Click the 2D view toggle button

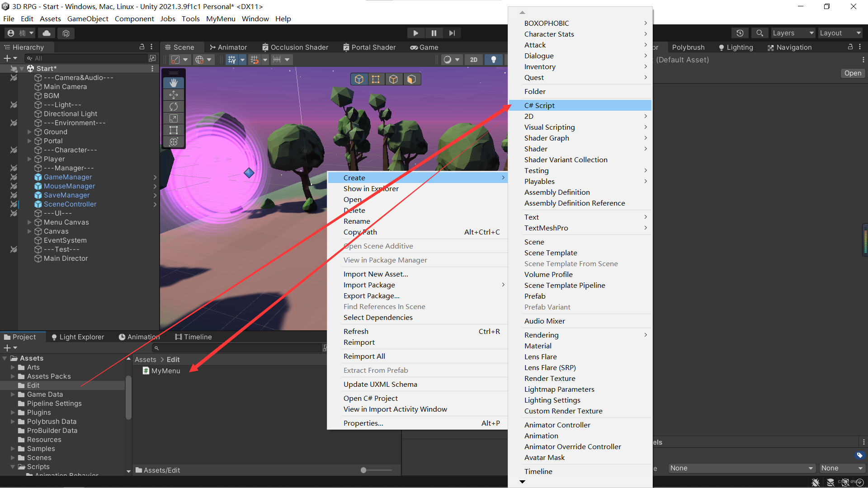[x=472, y=59]
